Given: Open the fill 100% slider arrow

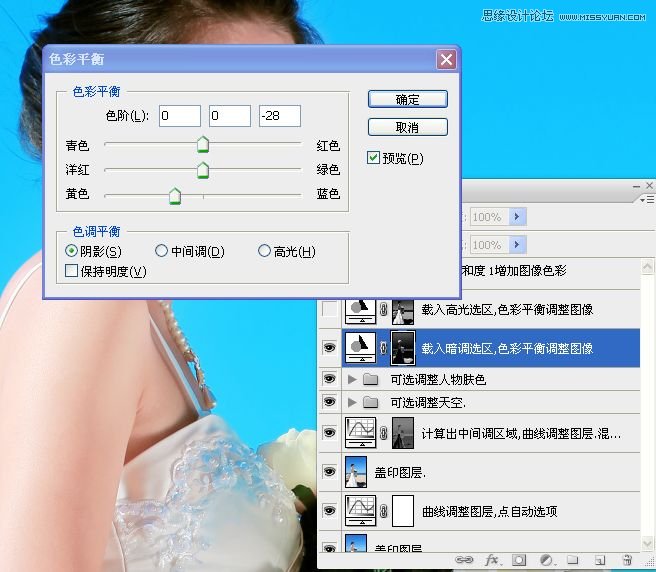Looking at the screenshot, I should pyautogui.click(x=518, y=244).
